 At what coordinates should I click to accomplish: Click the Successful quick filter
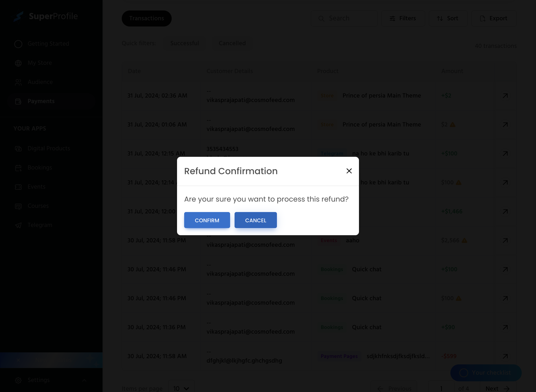[185, 43]
